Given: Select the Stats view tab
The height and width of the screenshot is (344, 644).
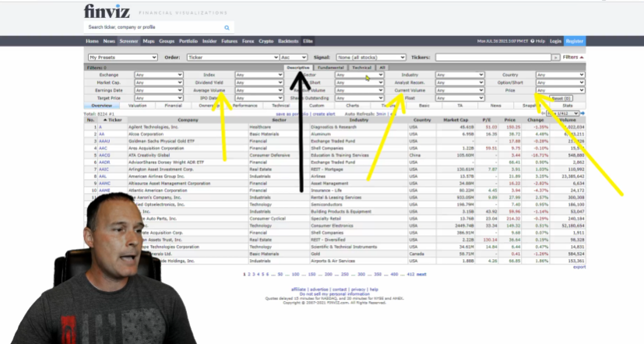Looking at the screenshot, I should [x=568, y=106].
